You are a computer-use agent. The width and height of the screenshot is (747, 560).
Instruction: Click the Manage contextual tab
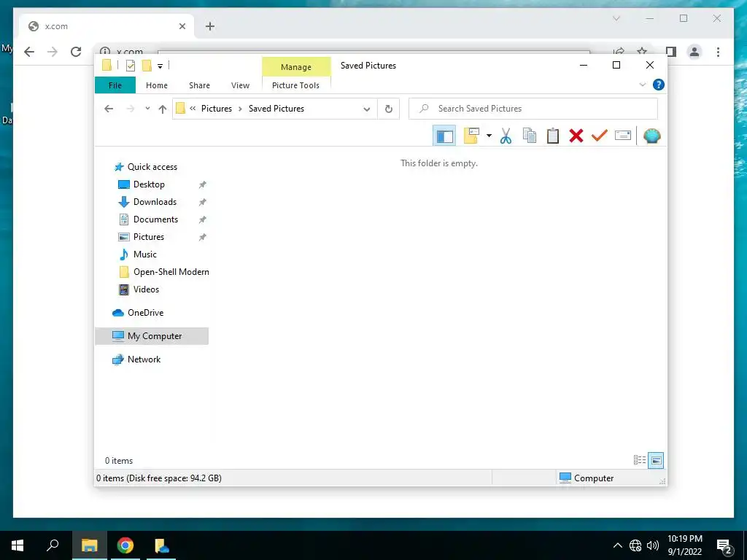point(296,67)
